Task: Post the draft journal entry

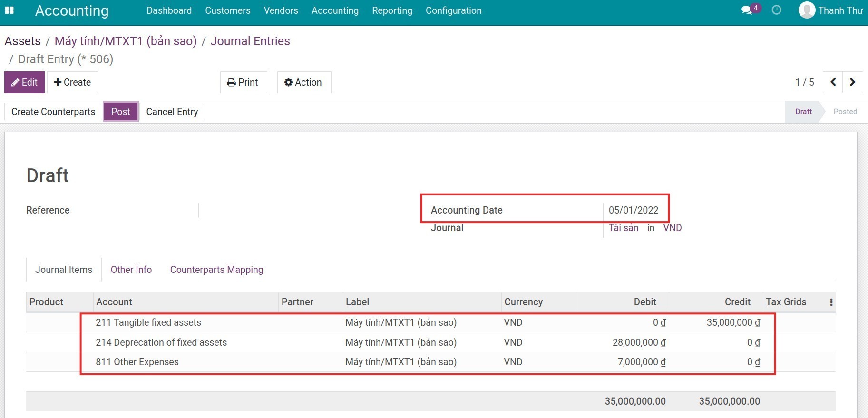Action: point(120,112)
